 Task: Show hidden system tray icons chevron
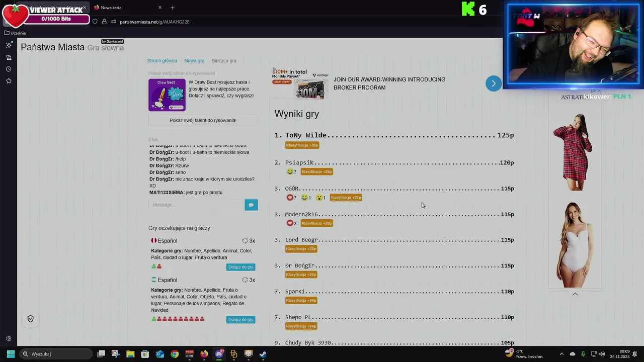pos(562,354)
